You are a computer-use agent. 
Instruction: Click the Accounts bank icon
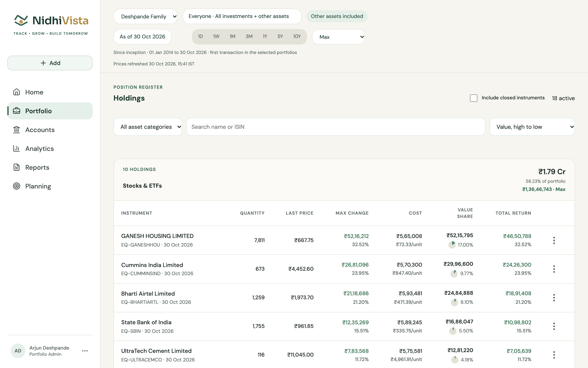17,130
